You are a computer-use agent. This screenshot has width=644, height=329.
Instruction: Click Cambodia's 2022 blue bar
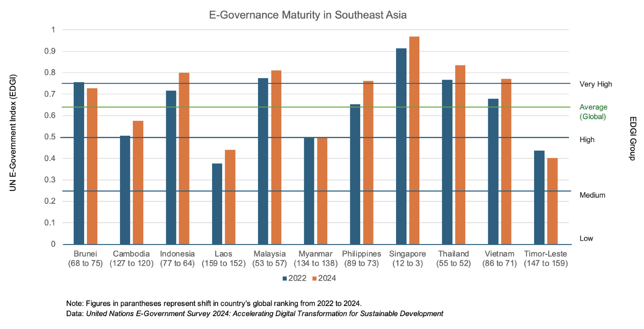point(125,190)
